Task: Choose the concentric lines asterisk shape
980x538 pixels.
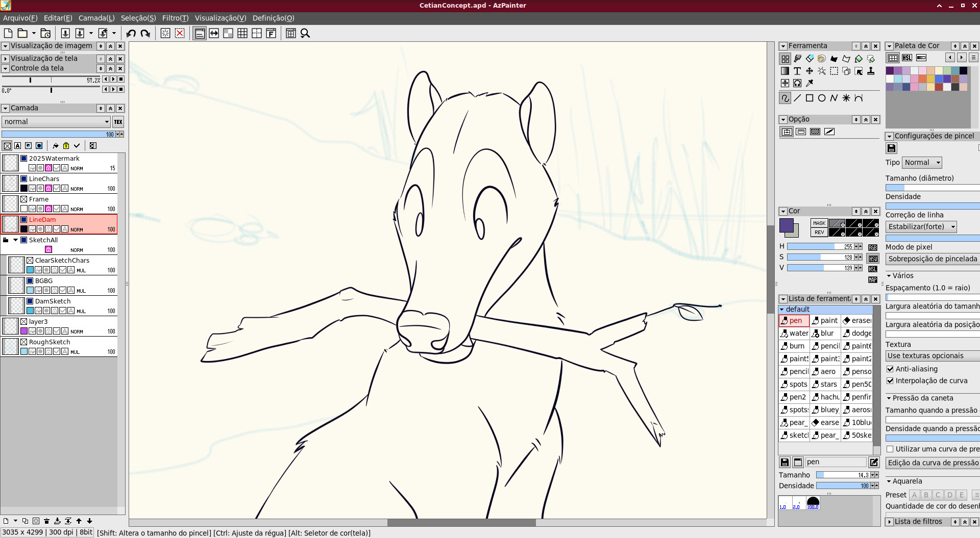Action: coord(846,98)
